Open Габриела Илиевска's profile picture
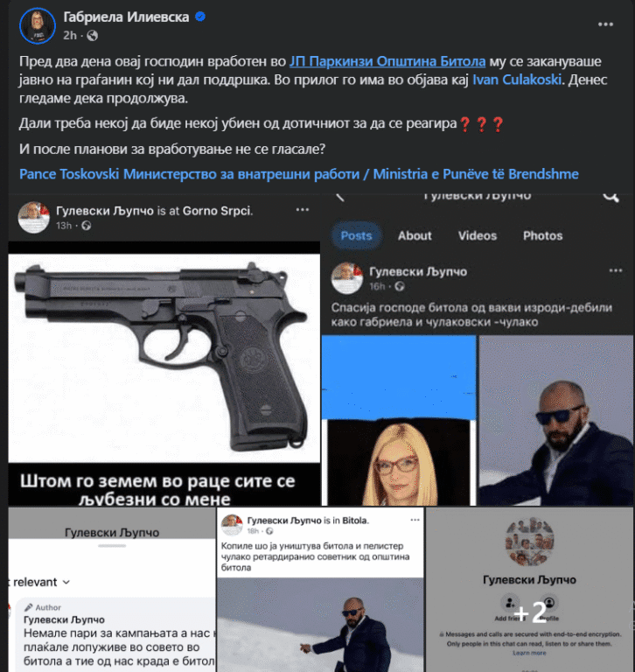635x672 pixels. 38,25
